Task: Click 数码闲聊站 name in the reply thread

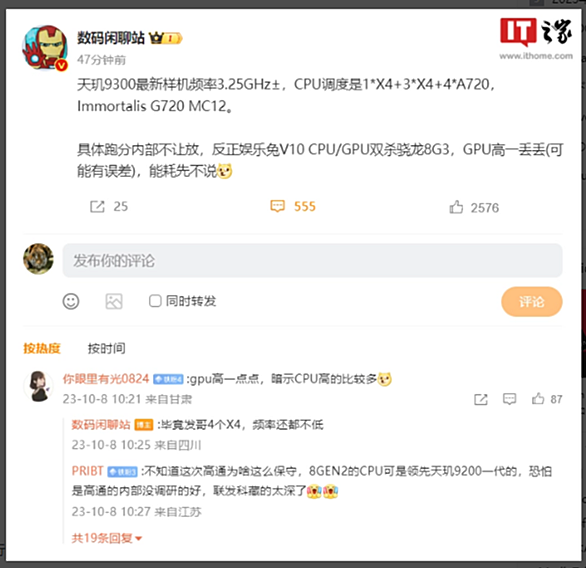Action: 101,425
